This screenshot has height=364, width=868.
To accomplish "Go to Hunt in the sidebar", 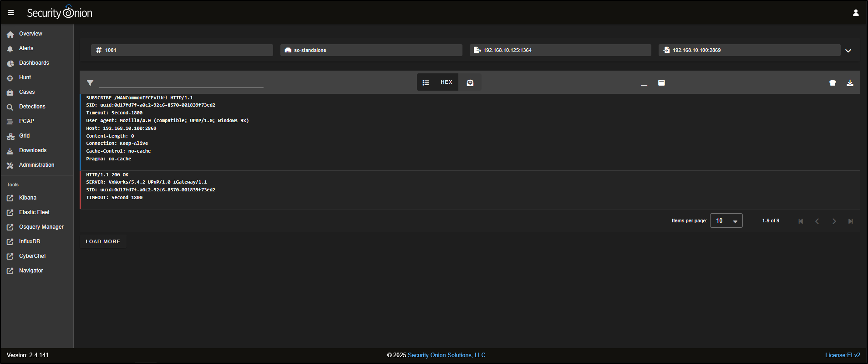I will [25, 77].
